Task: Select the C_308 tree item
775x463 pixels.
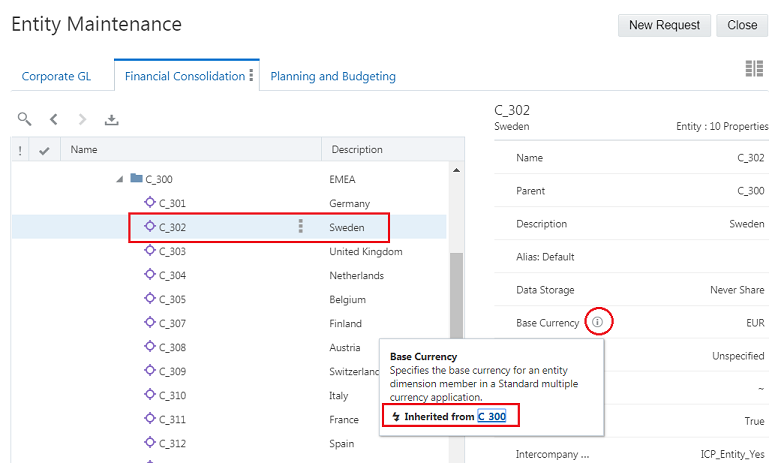Action: 172,347
